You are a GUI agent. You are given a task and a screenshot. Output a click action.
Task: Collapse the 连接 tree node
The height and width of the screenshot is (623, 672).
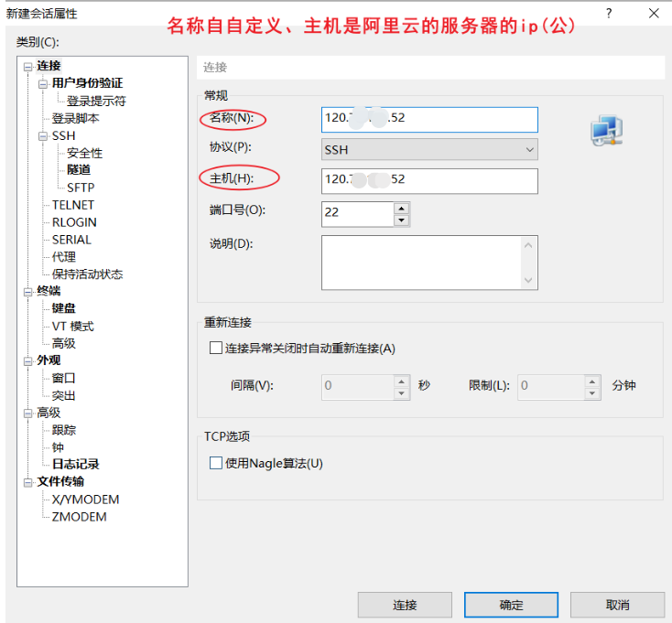pyautogui.click(x=27, y=67)
